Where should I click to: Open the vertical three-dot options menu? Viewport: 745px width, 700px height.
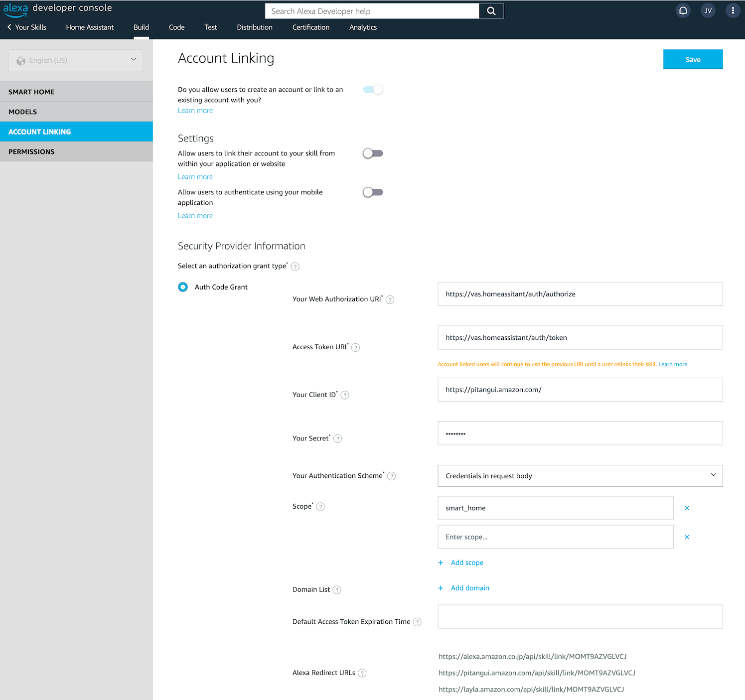tap(733, 10)
